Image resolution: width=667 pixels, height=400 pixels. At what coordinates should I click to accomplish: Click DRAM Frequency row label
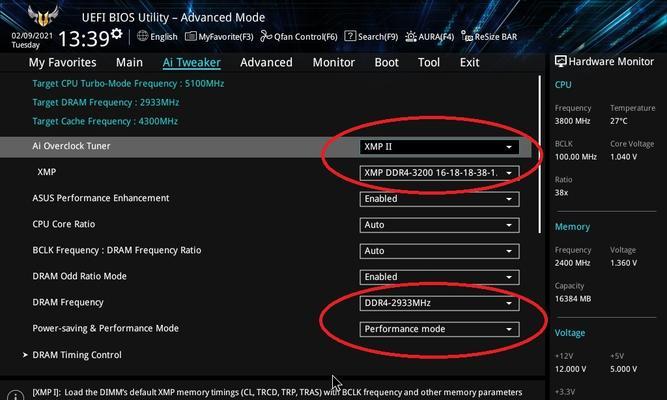point(68,303)
